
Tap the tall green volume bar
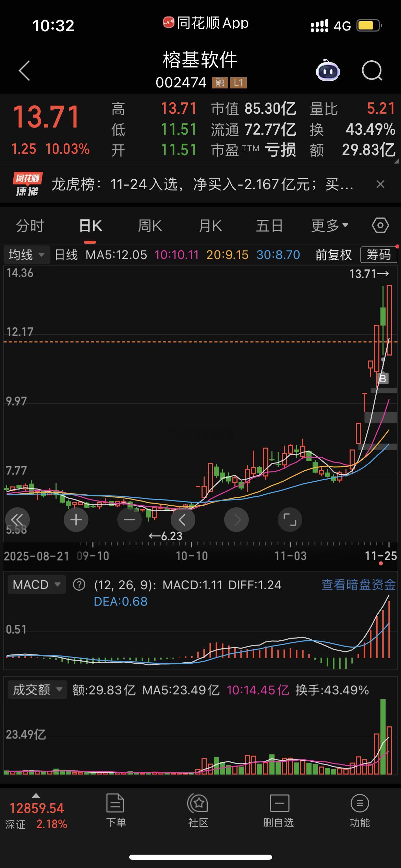383,737
